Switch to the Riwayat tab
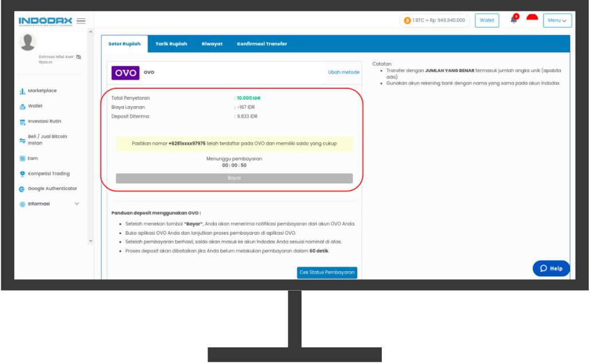591x364 pixels. coord(212,44)
